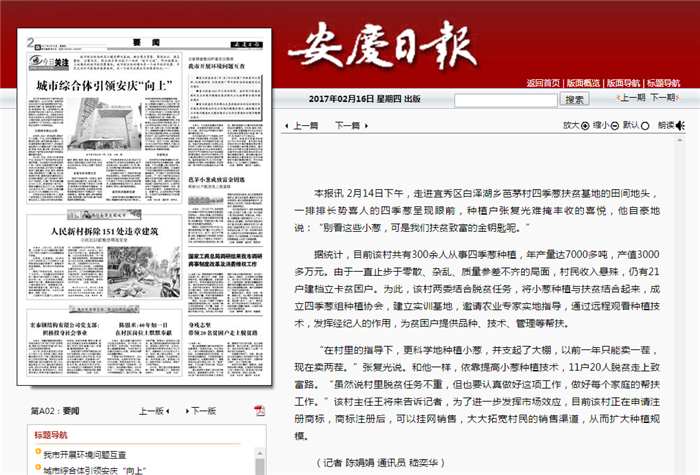Select the 放大 zoom-in radio button

click(x=585, y=126)
